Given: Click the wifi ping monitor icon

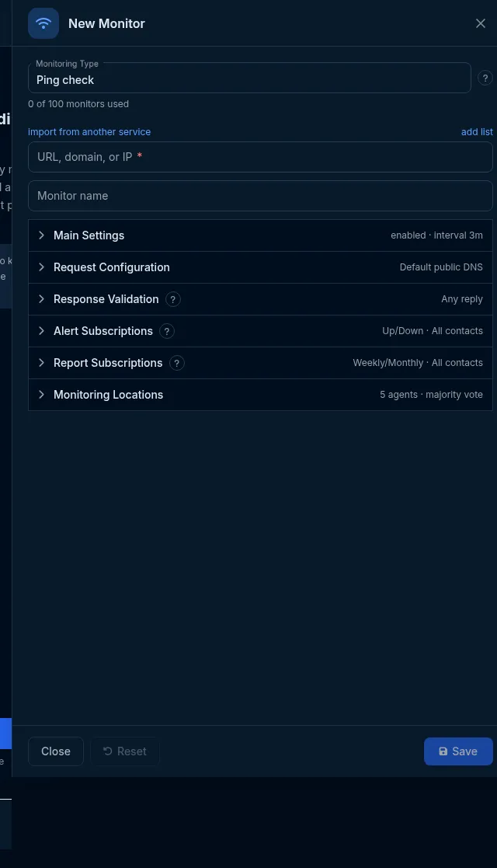Looking at the screenshot, I should click(43, 23).
